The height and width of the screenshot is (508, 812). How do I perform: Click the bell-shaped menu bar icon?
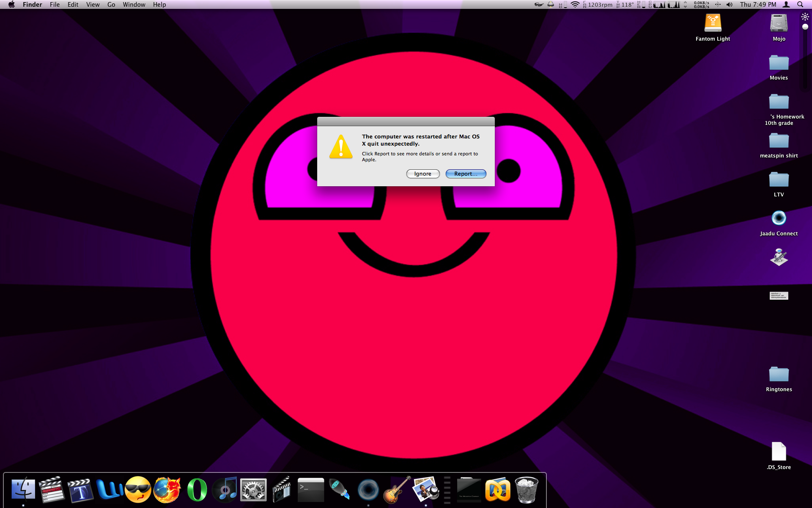point(551,5)
